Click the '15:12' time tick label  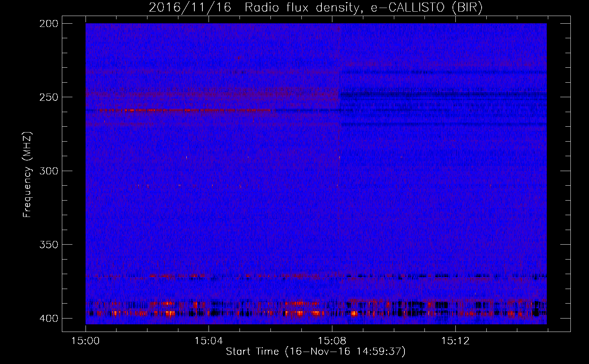click(455, 341)
